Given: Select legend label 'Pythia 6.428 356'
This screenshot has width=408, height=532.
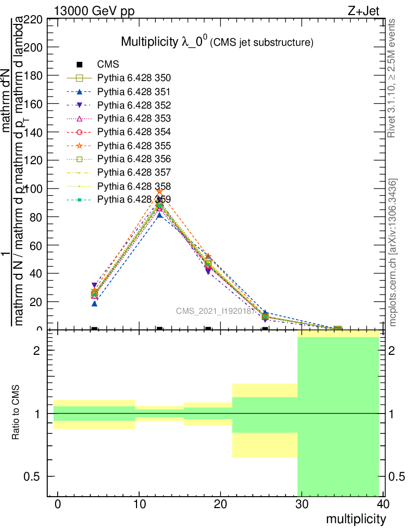Looking at the screenshot, I should click(134, 159).
